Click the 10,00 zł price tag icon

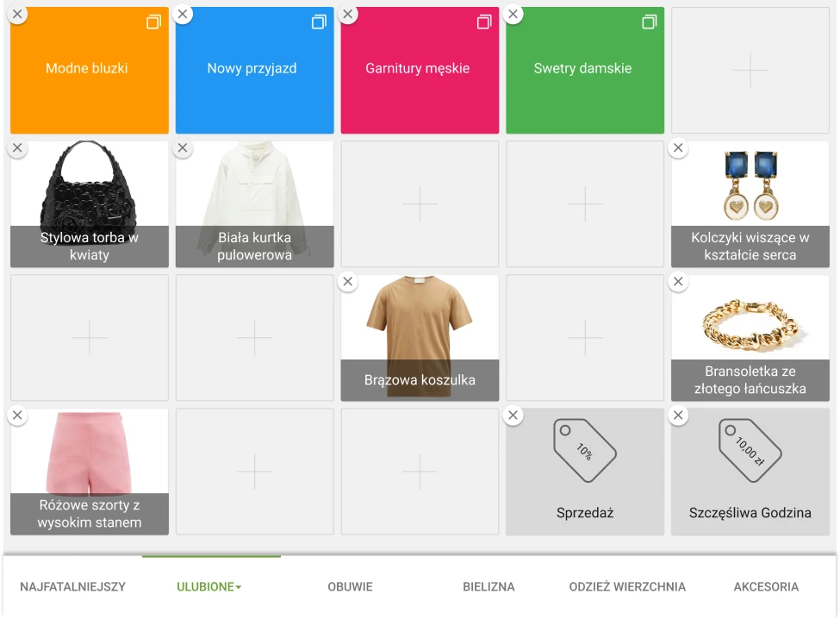[750, 450]
